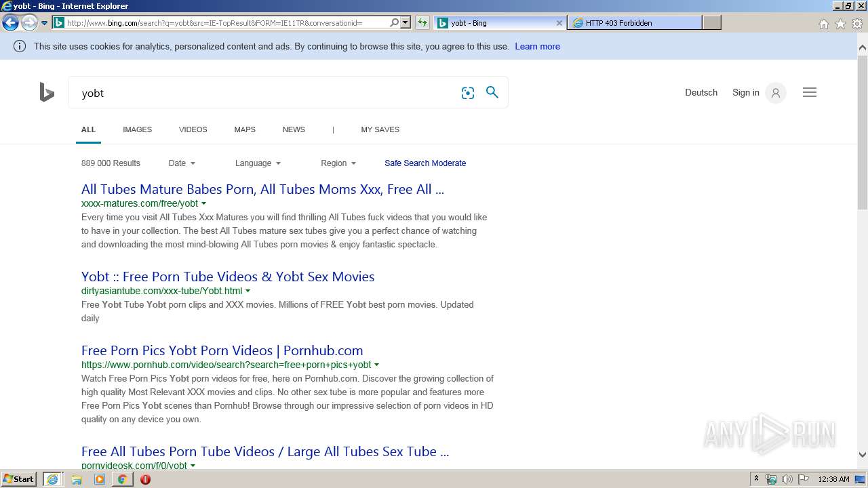Select the IMAGES tab
The image size is (868, 488).
[137, 129]
